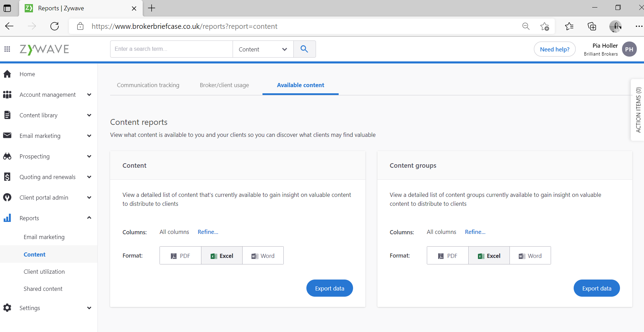Go back with the browser back arrow
644x332 pixels.
pos(9,26)
